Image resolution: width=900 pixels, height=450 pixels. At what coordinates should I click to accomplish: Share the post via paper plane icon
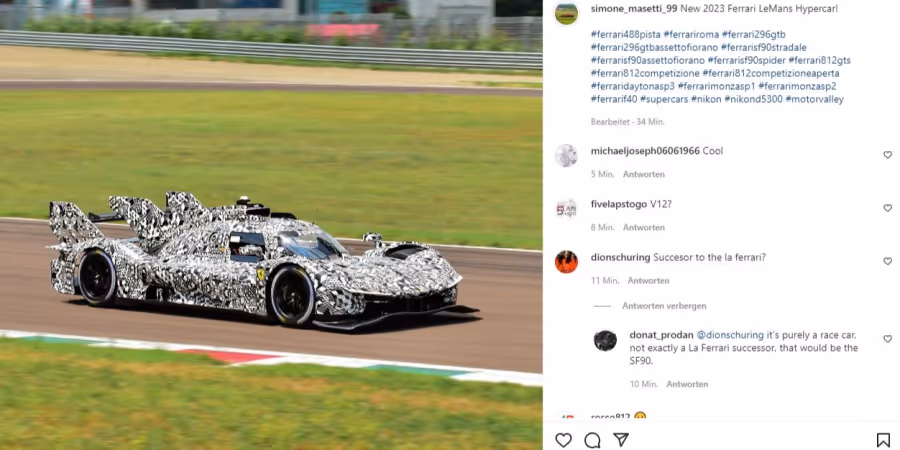coord(620,440)
